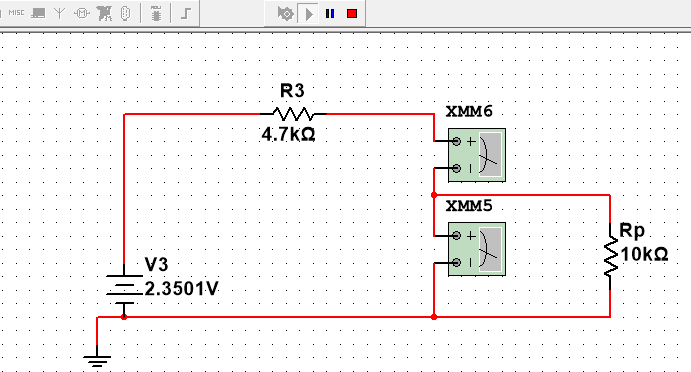691x372 pixels.
Task: Click the XMM5 negative terminal
Action: (457, 263)
